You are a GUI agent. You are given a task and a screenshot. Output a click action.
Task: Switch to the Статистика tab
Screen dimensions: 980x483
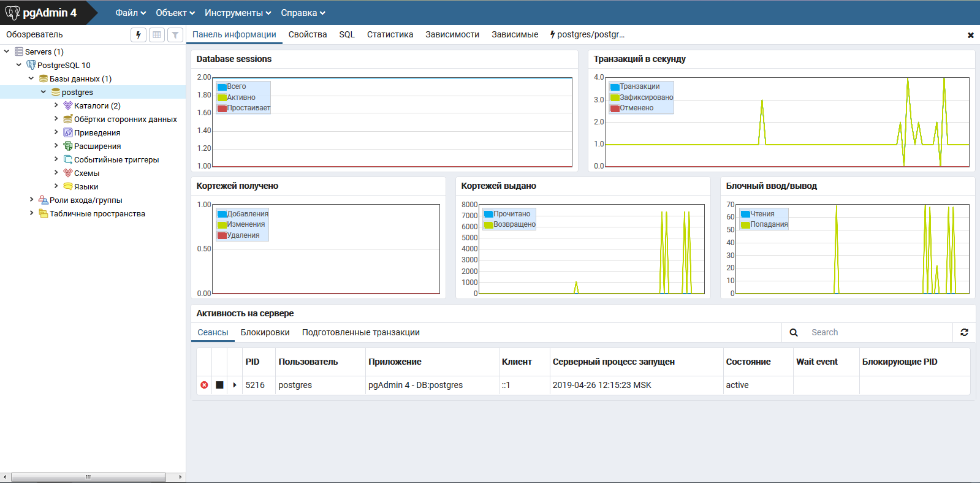tap(390, 35)
